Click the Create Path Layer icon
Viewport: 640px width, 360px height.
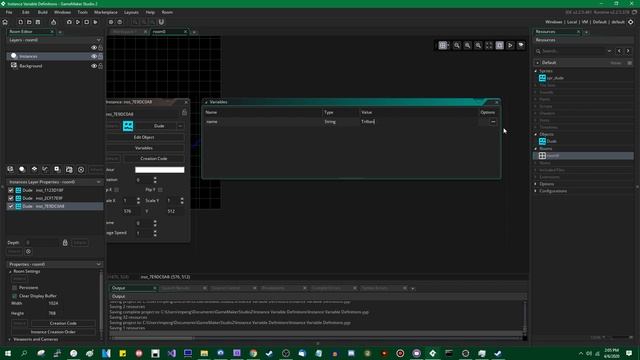[45, 169]
